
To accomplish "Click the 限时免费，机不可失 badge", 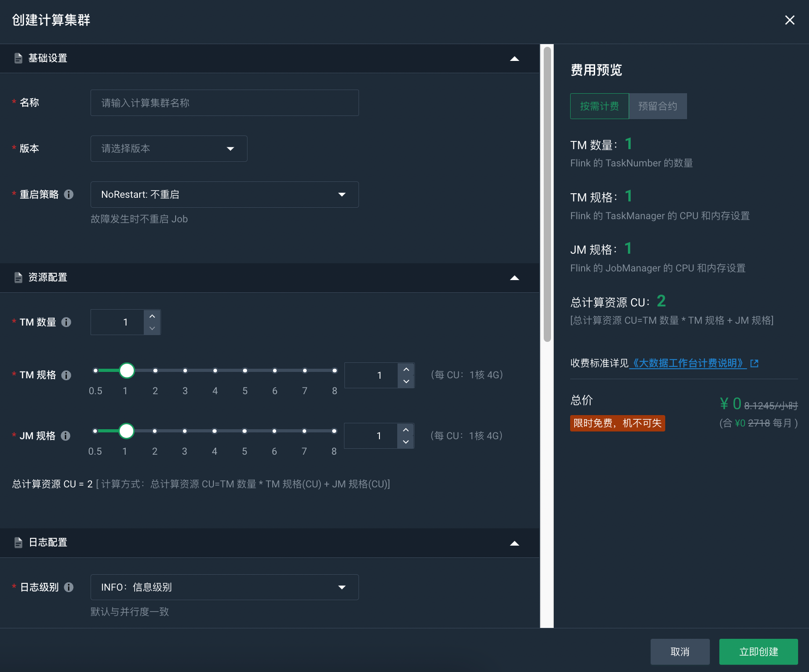I will [x=617, y=423].
